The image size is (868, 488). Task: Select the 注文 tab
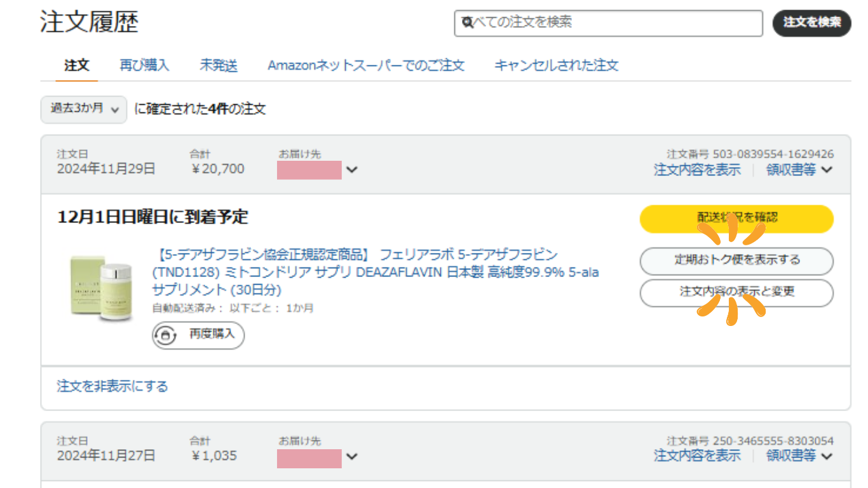click(x=77, y=65)
